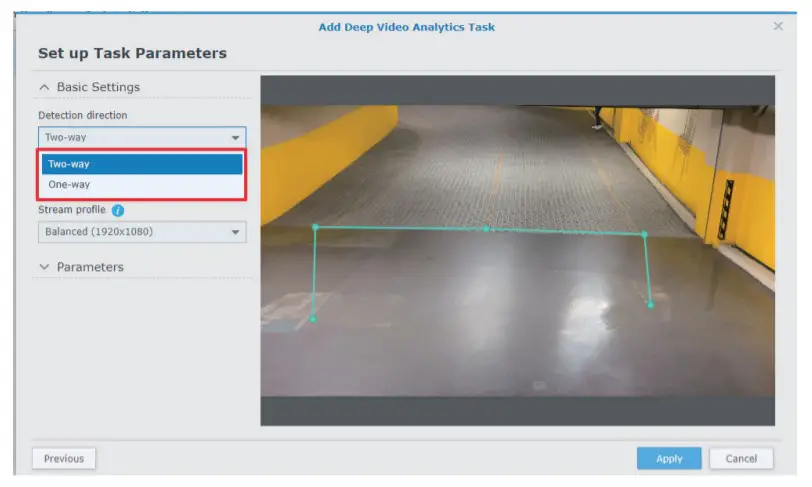
Task: Click the Apply button
Action: tap(669, 459)
